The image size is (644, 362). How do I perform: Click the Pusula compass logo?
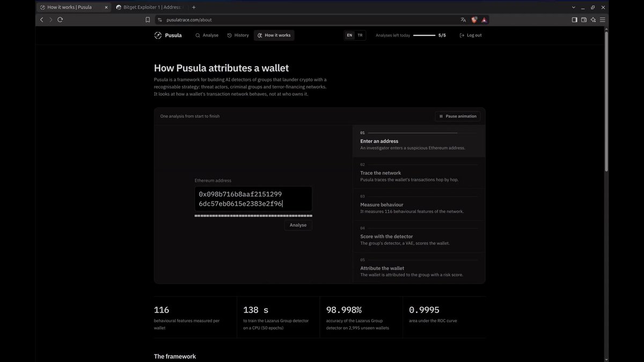point(158,35)
